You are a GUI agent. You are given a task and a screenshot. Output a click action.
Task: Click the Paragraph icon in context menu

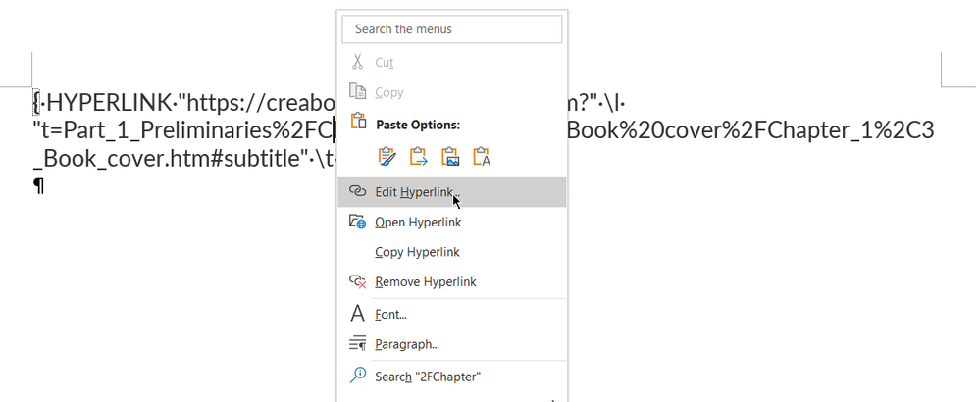click(x=358, y=344)
